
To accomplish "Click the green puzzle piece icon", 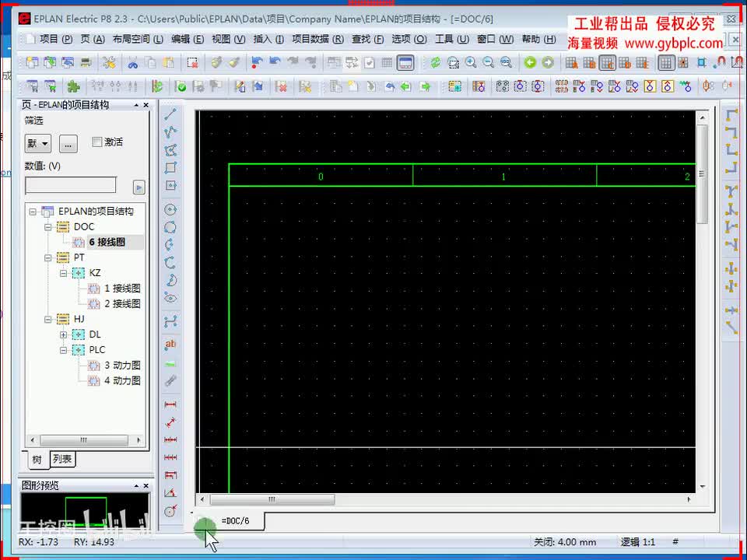I will point(73,86).
